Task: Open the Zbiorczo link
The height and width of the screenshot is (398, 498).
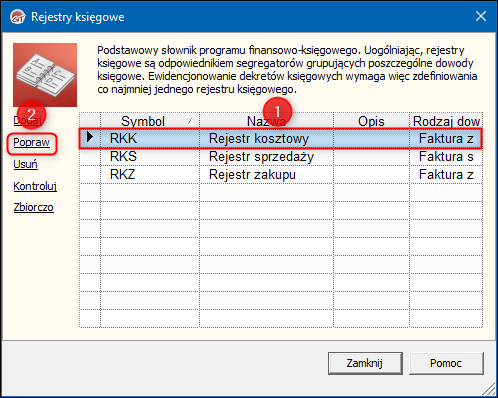Action: [33, 207]
